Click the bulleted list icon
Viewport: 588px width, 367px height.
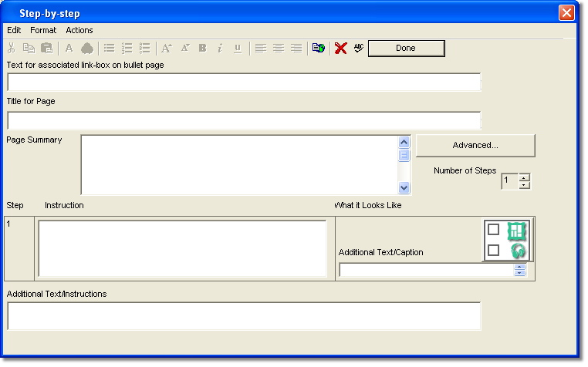pos(110,49)
